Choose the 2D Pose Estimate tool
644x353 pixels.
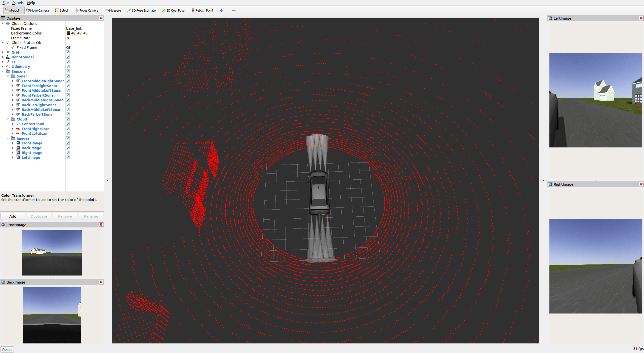click(141, 10)
